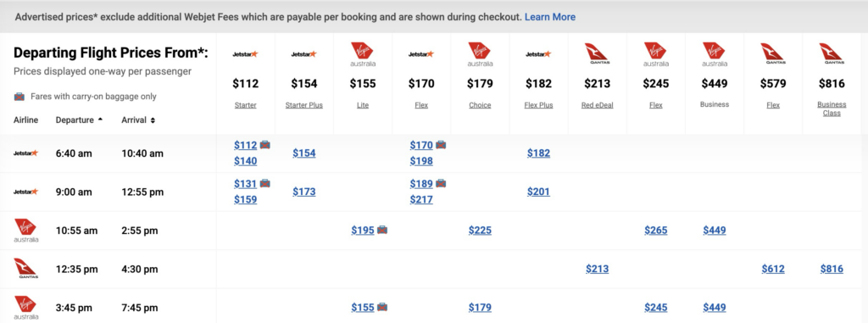Click the Jetstar logo above the $112 Starter fare
This screenshot has width=868, height=323.
click(x=245, y=54)
